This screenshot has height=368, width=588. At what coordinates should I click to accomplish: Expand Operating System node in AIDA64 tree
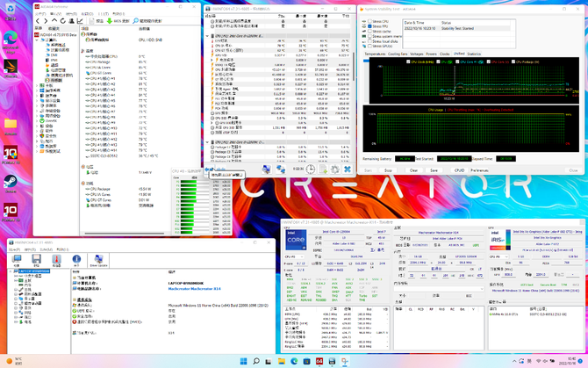point(38,90)
